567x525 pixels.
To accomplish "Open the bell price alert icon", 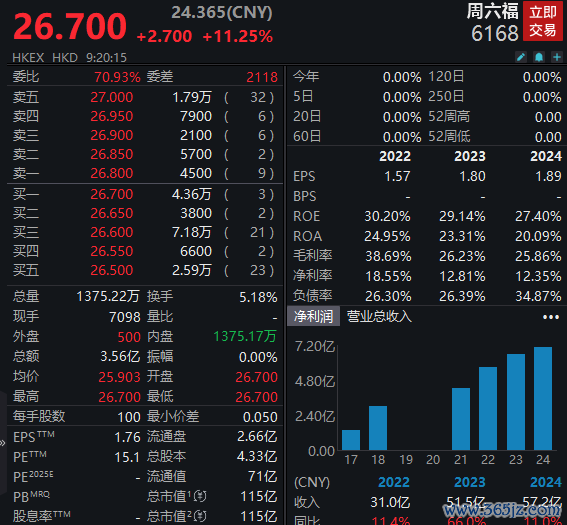I will pyautogui.click(x=539, y=57).
